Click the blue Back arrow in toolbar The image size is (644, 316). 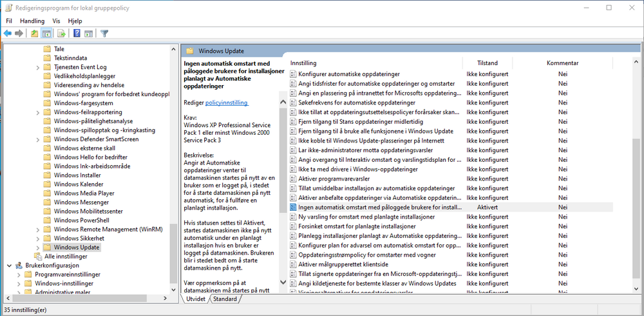point(8,34)
